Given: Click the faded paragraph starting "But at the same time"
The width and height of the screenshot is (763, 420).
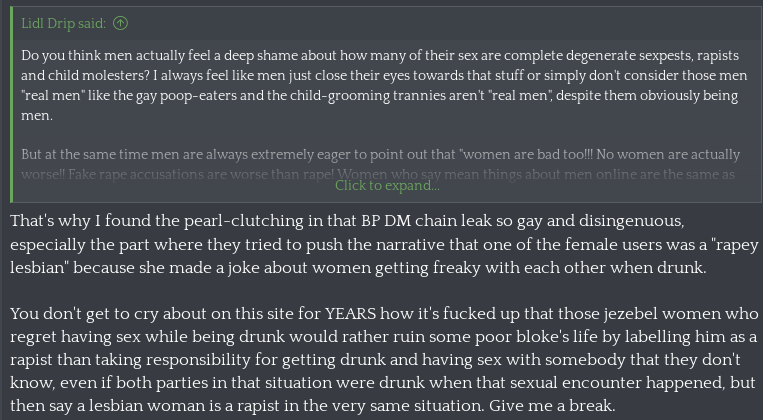Looking at the screenshot, I should (x=380, y=164).
